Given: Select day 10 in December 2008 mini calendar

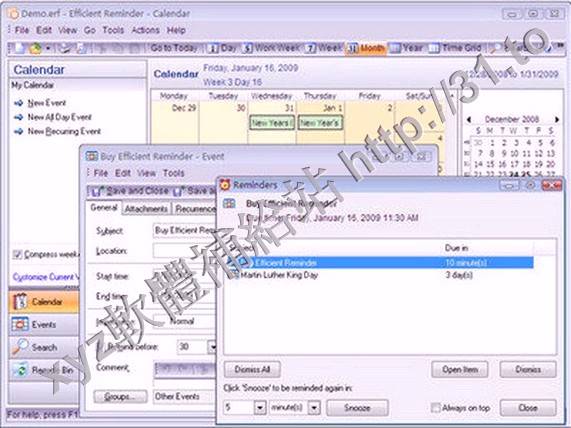Looking at the screenshot, I should pos(514,153).
